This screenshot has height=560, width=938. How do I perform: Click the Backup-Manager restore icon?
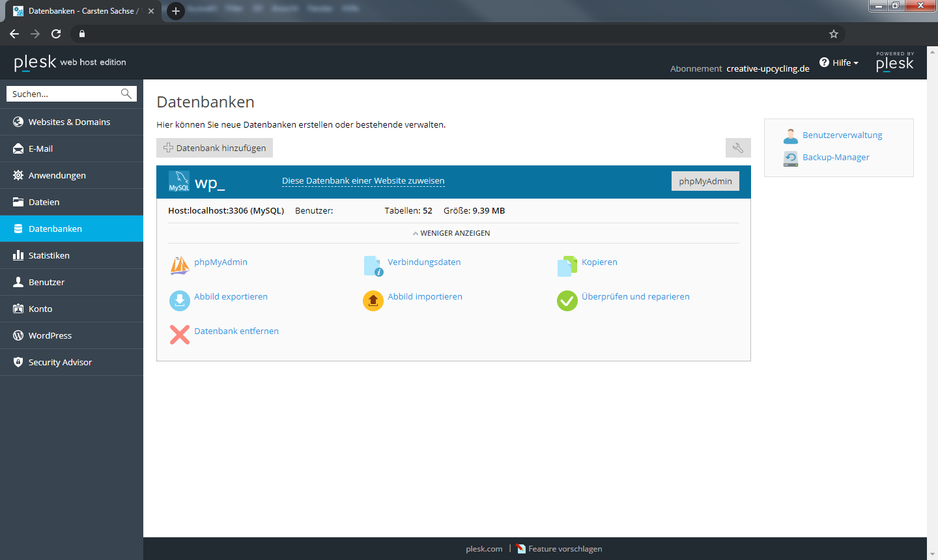tap(791, 158)
